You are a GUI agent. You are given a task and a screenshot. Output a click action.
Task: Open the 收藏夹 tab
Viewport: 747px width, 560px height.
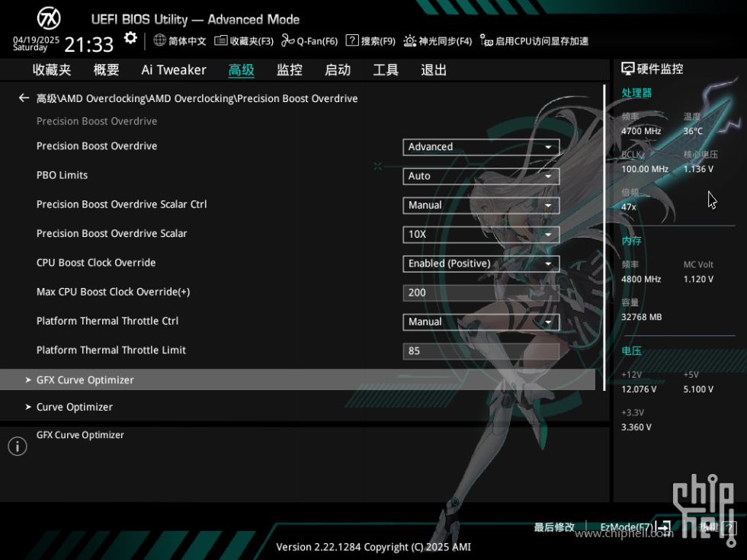coord(52,70)
